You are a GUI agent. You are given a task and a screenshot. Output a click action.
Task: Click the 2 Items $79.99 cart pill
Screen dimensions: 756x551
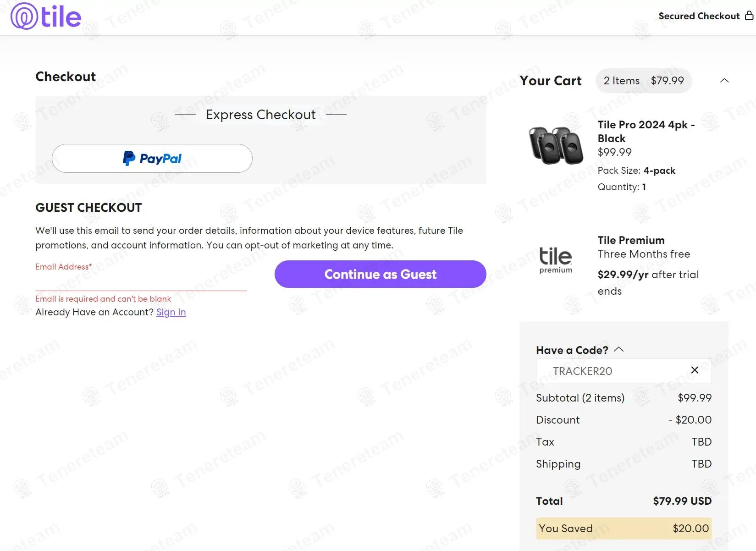(643, 81)
